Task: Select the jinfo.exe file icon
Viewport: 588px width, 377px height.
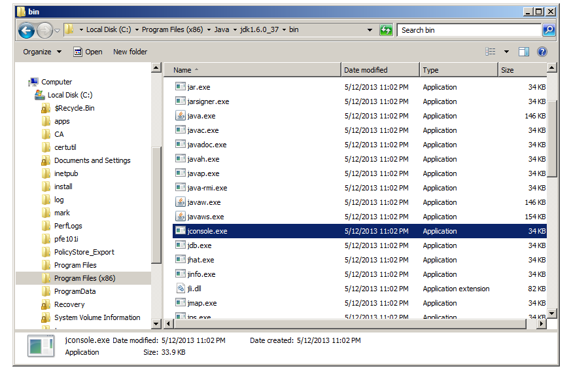Action: click(x=181, y=274)
